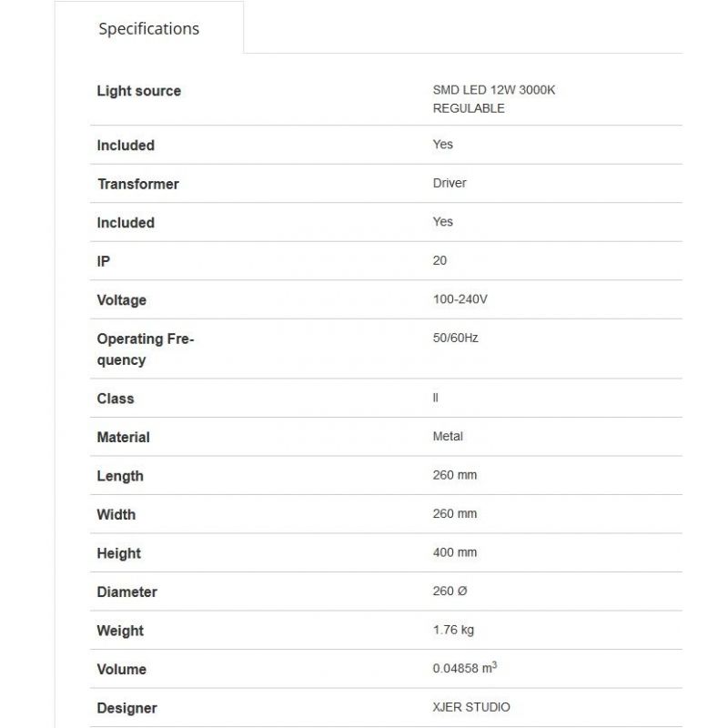
Task: Select the Driver value text
Action: point(450,183)
